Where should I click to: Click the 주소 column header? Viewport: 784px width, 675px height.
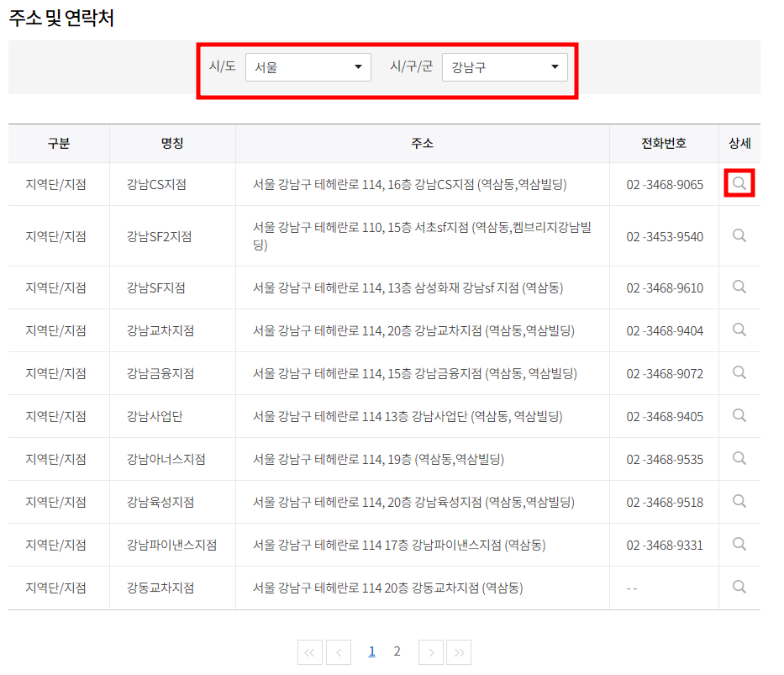pyautogui.click(x=422, y=143)
